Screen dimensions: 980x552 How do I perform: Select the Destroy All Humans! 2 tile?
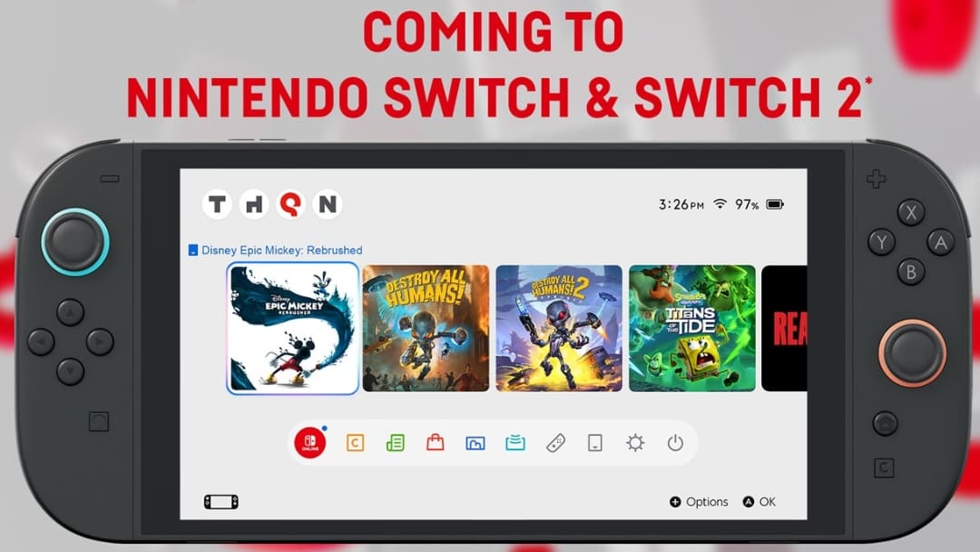[558, 329]
